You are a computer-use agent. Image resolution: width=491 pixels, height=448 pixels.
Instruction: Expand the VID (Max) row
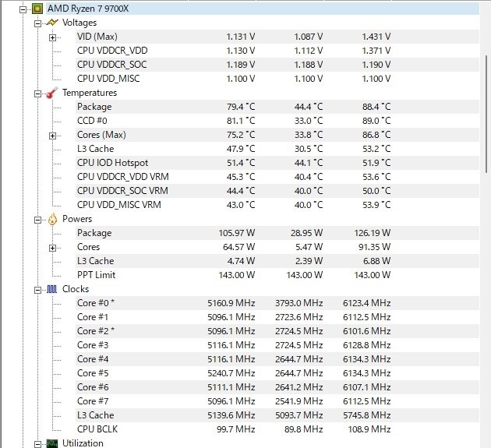coord(53,38)
